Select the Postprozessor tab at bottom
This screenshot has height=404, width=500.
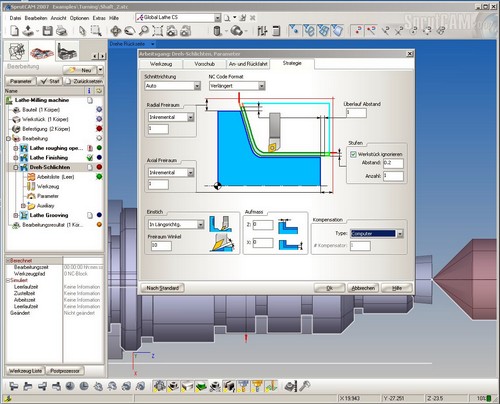tap(65, 371)
